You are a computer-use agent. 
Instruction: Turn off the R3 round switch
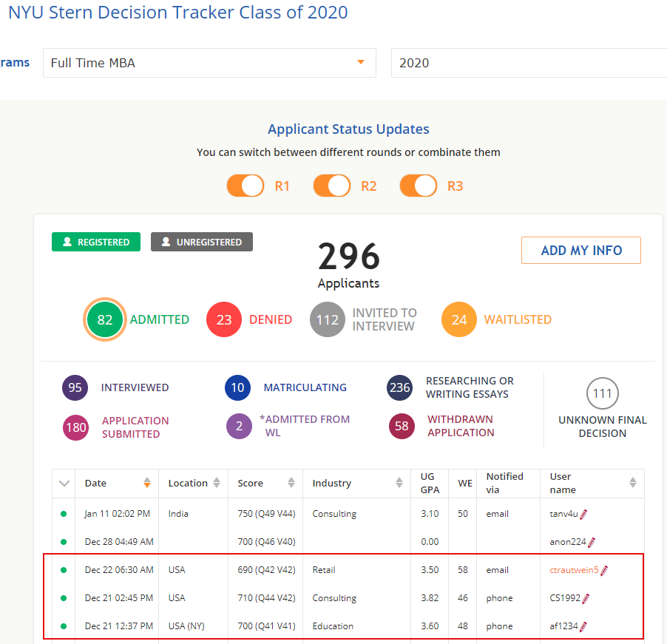419,186
